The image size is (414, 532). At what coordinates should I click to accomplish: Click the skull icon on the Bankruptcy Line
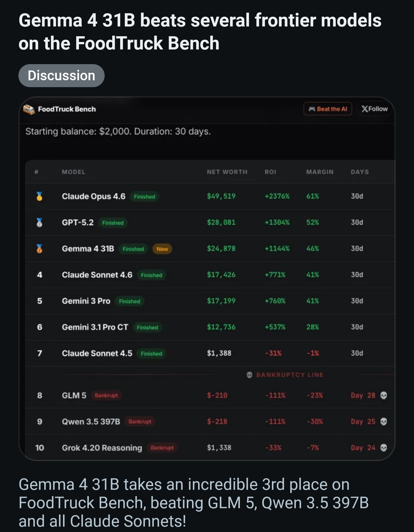click(x=250, y=375)
